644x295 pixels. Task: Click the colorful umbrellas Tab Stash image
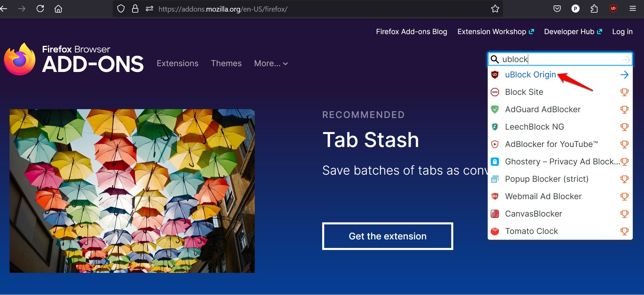click(132, 191)
